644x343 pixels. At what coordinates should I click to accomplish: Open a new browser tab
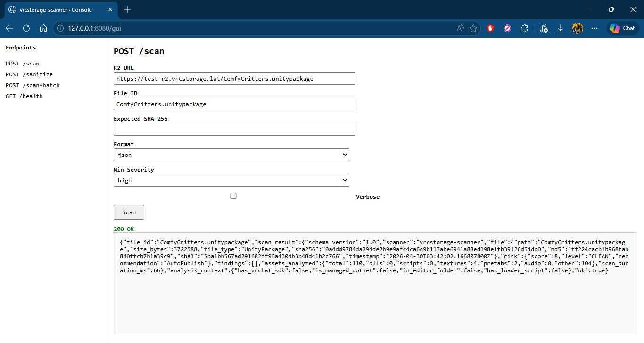127,9
